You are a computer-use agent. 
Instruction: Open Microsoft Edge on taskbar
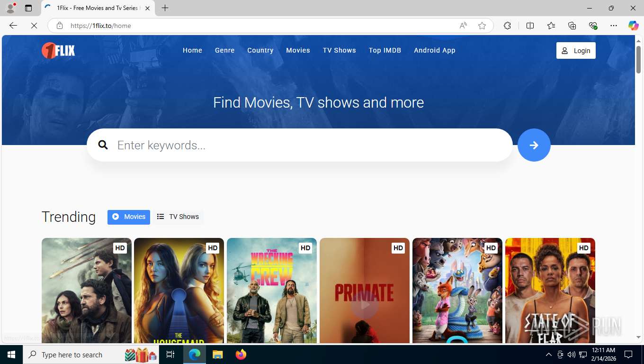tap(195, 355)
